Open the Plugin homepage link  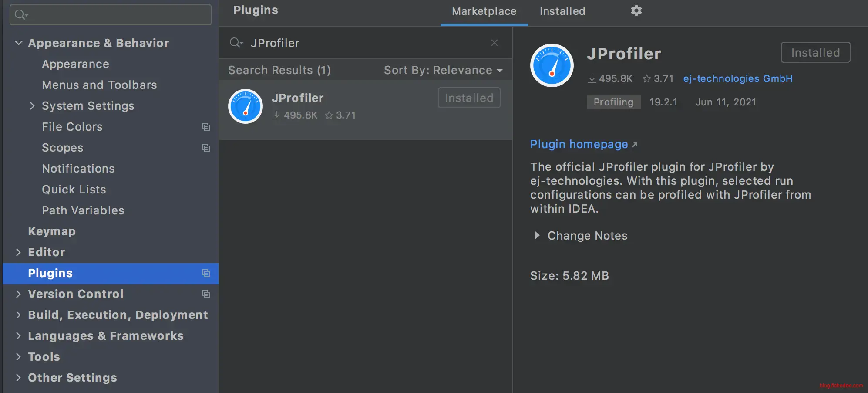click(579, 144)
